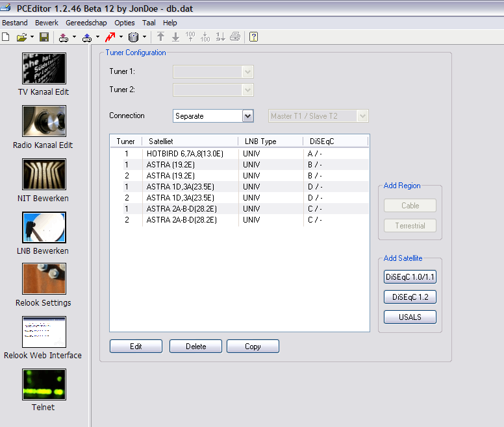This screenshot has width=504, height=427.
Task: Select tuner 1 ASTRA 2A-B-D(28.2E) row
Action: click(240, 209)
